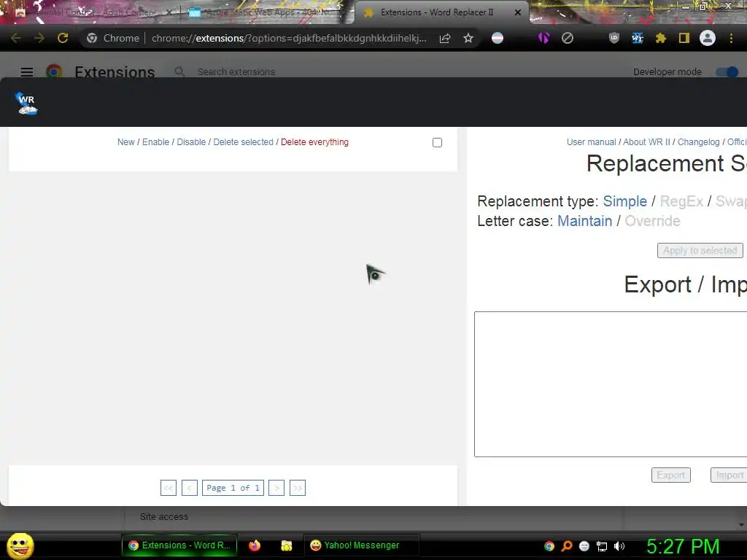Click the browser back arrow
The width and height of the screenshot is (747, 560).
[x=16, y=38]
